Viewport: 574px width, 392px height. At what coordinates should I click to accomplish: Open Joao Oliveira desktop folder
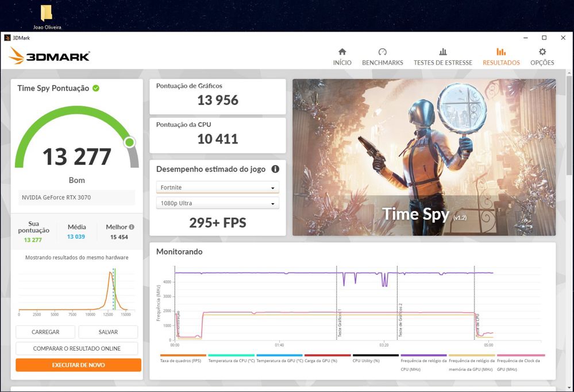point(47,17)
